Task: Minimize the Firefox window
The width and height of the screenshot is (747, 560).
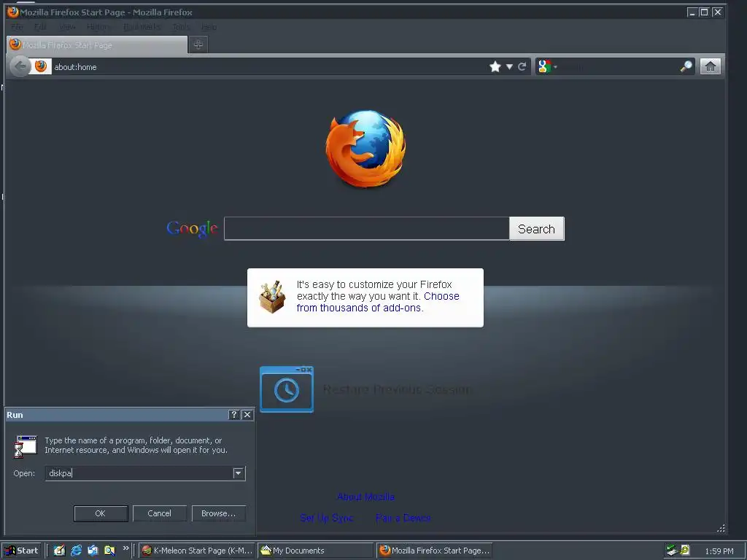Action: (x=692, y=12)
